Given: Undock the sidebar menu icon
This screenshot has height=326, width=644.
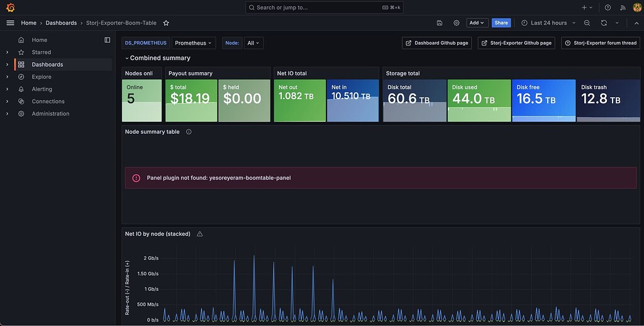Looking at the screenshot, I should tap(107, 40).
